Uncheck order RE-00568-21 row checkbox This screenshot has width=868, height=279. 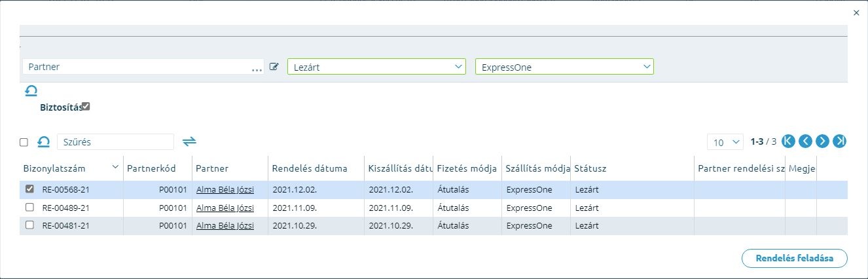[29, 189]
